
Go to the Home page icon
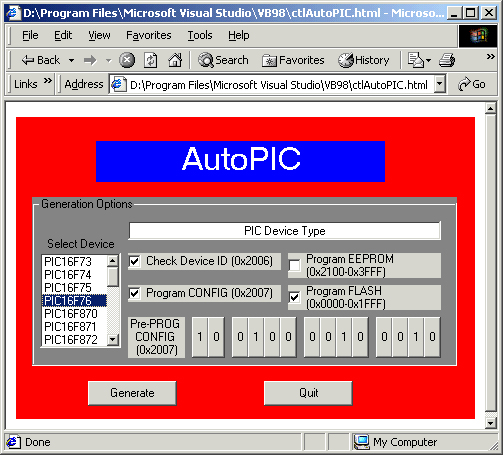[x=175, y=60]
